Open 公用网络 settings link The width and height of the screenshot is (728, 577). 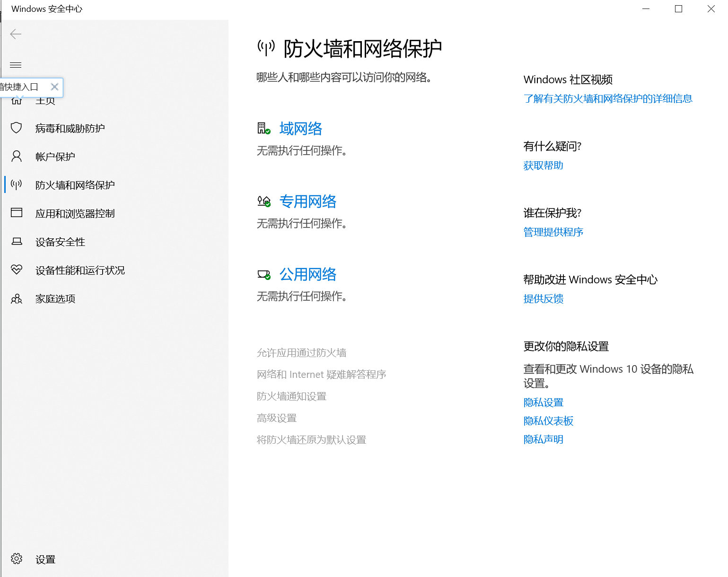[308, 274]
